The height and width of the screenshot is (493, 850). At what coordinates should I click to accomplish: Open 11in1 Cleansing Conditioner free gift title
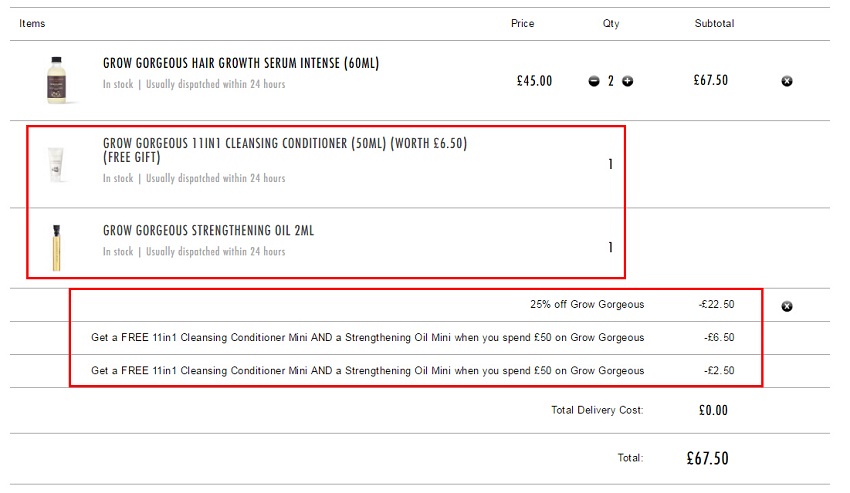pyautogui.click(x=285, y=150)
